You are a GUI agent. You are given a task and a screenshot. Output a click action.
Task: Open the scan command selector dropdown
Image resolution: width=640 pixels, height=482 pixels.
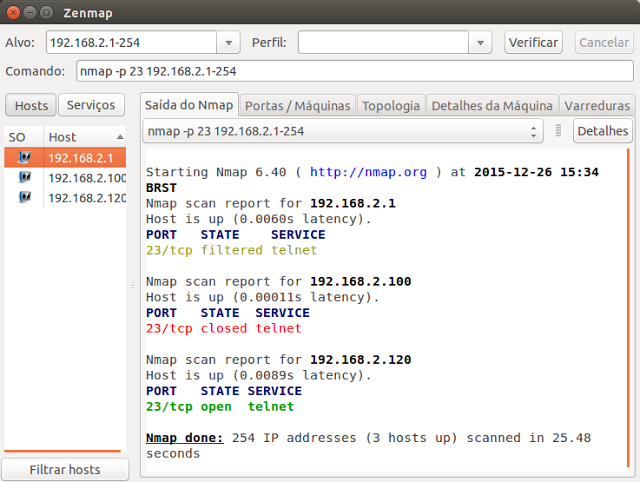pyautogui.click(x=343, y=131)
